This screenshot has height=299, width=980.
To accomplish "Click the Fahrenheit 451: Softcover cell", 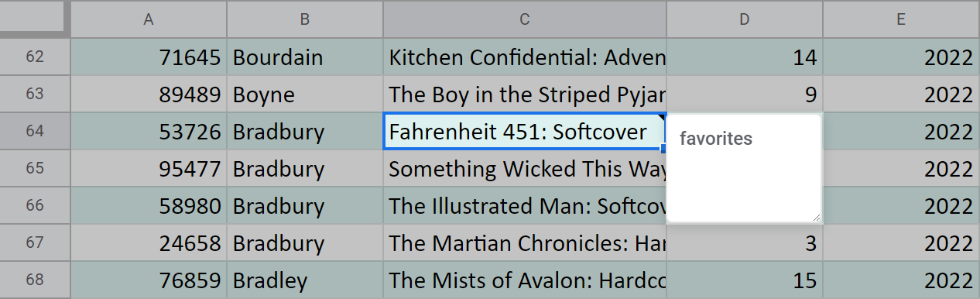I will tap(524, 132).
